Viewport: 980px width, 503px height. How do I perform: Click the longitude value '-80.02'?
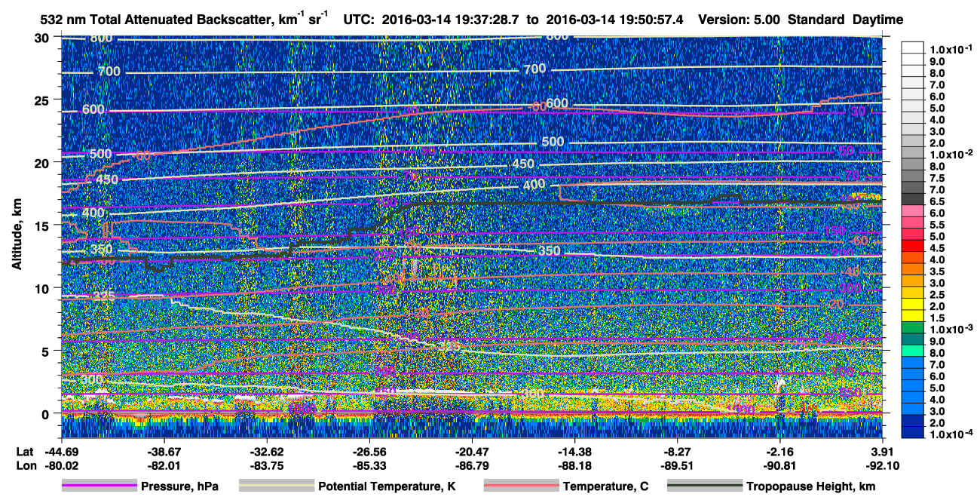pos(61,466)
